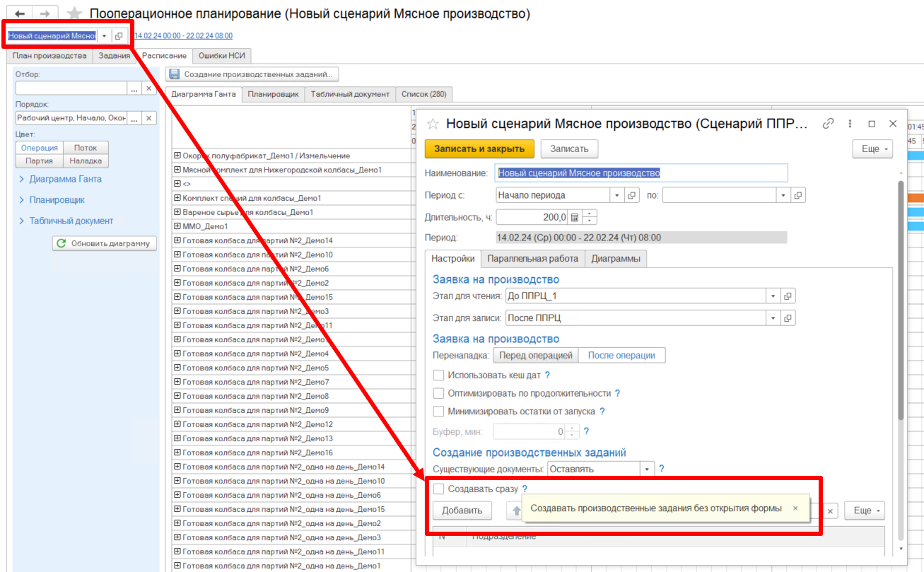The width and height of the screenshot is (924, 572).
Task: Open calculator icon in Длительность field
Action: point(575,217)
